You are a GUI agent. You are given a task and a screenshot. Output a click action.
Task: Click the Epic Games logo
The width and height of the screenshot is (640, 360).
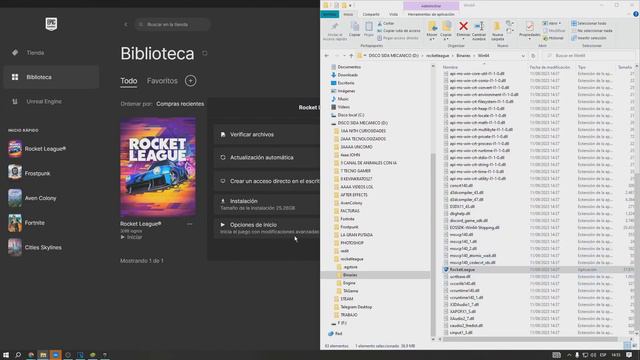(51, 24)
